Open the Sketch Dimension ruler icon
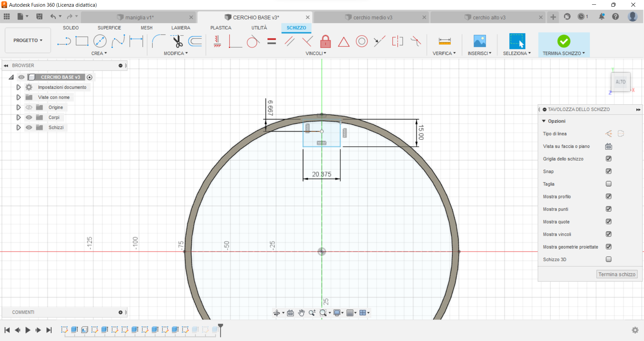Image resolution: width=644 pixels, height=341 pixels. click(444, 41)
